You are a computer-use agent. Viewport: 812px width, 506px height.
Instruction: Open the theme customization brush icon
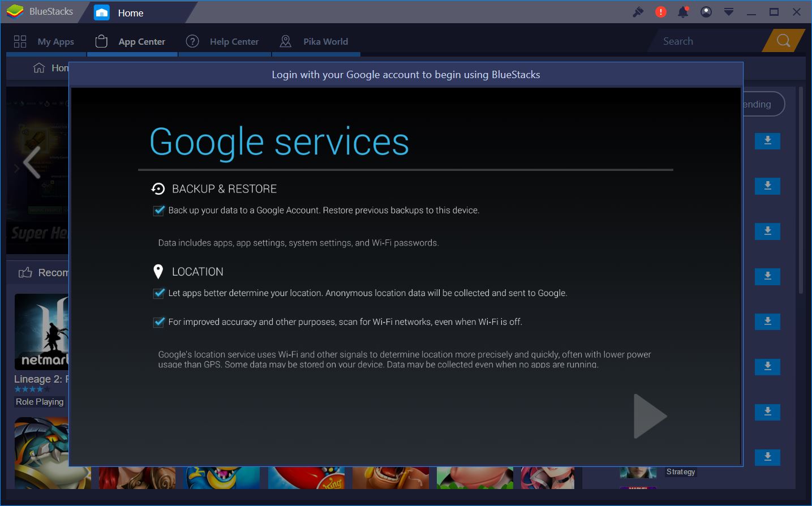click(638, 11)
